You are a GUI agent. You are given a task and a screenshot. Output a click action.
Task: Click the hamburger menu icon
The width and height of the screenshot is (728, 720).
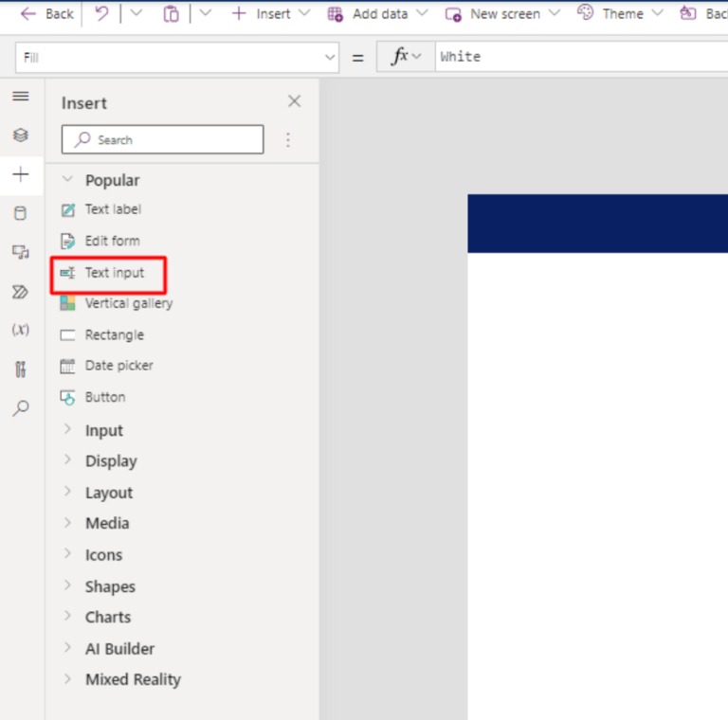(21, 97)
